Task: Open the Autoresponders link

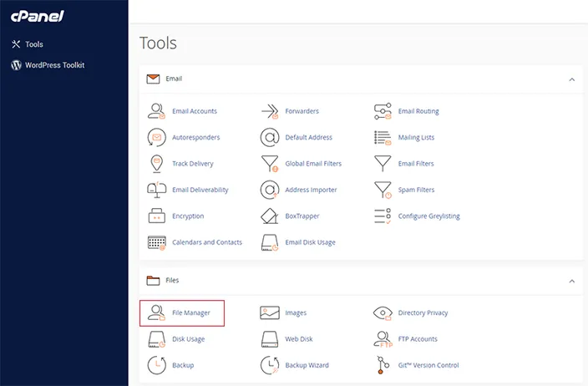Action: click(196, 137)
